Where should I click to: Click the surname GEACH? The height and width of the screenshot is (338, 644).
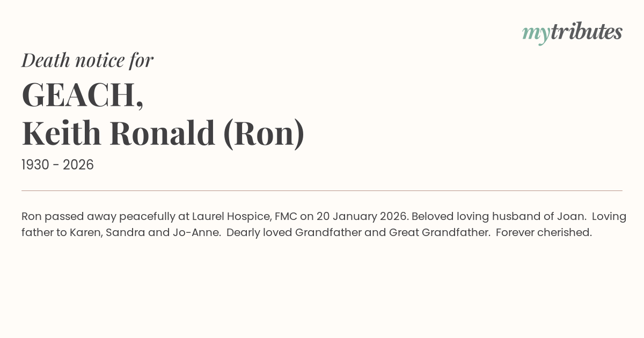(x=79, y=95)
